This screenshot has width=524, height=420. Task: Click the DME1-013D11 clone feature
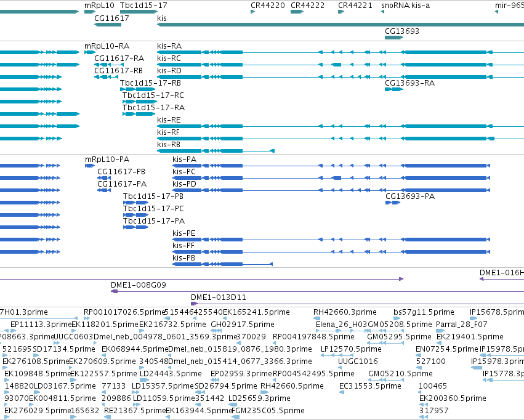click(x=357, y=304)
